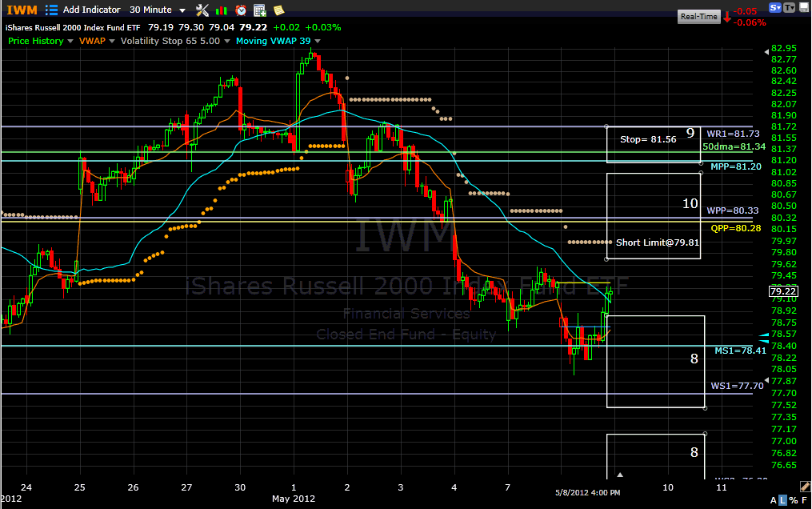Expand the Price History dropdown arrow

click(x=70, y=42)
